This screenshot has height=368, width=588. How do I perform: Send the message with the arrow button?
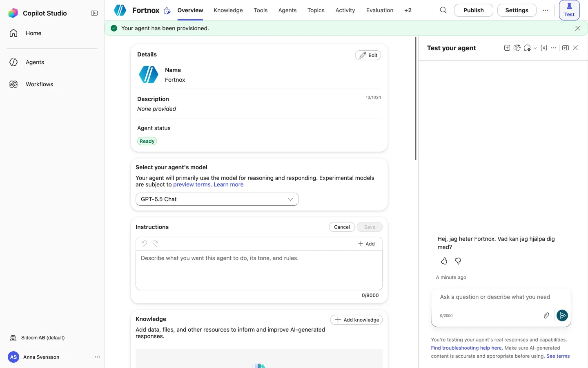pyautogui.click(x=562, y=315)
